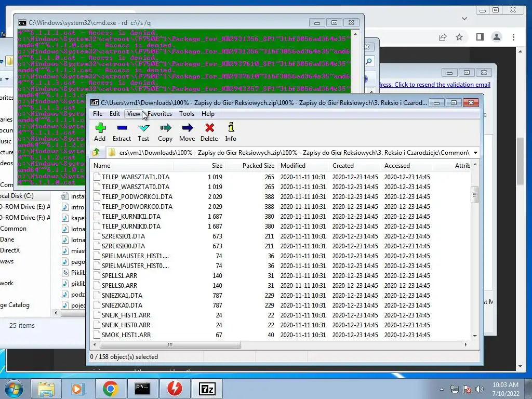Select file SNEJK_HIST0.ARR
The image size is (532, 399).
coord(126,325)
